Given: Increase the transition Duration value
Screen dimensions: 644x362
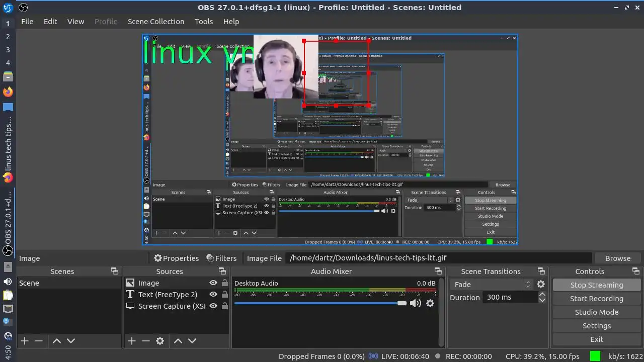Looking at the screenshot, I should [542, 294].
